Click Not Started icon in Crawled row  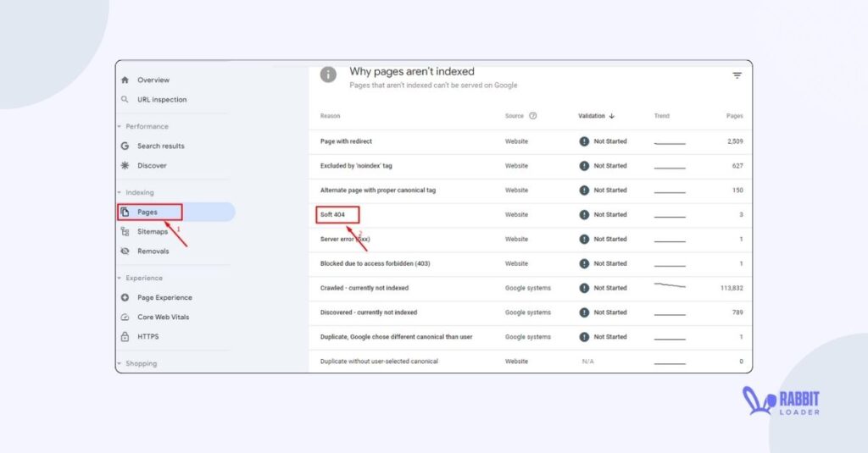(x=584, y=288)
